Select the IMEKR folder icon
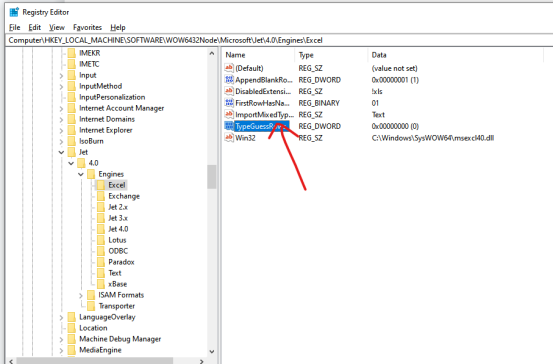Image resolution: width=554 pixels, height=364 pixels. [72, 53]
